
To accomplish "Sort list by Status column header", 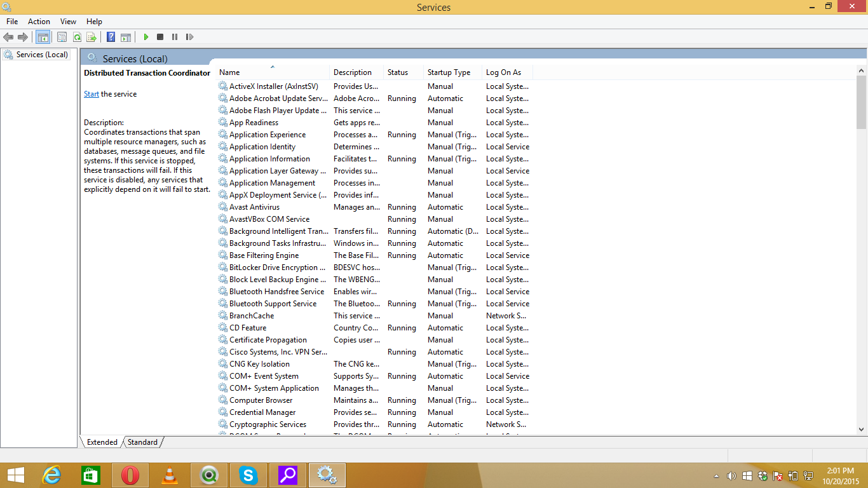I will click(x=398, y=72).
